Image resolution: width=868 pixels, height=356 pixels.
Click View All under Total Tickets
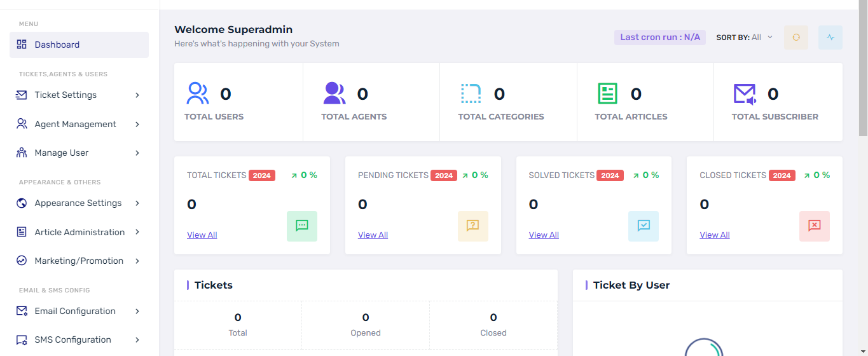(x=202, y=235)
